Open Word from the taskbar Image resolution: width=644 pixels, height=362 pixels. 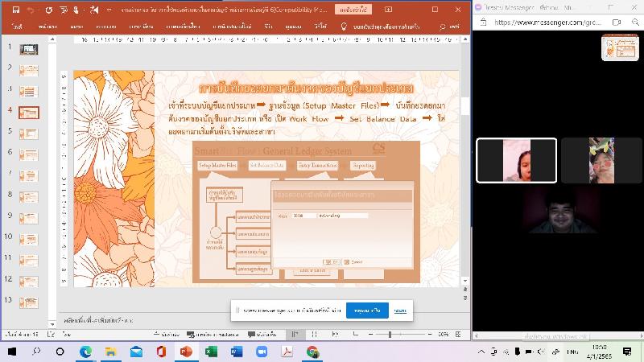(x=236, y=352)
